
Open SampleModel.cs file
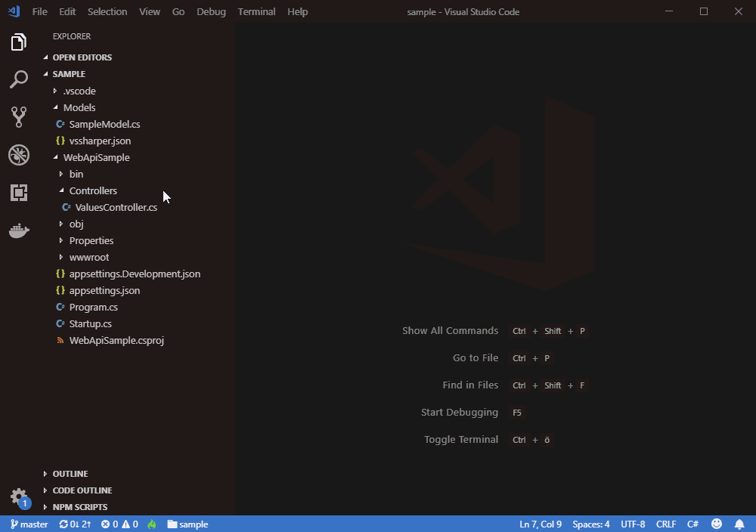(104, 125)
